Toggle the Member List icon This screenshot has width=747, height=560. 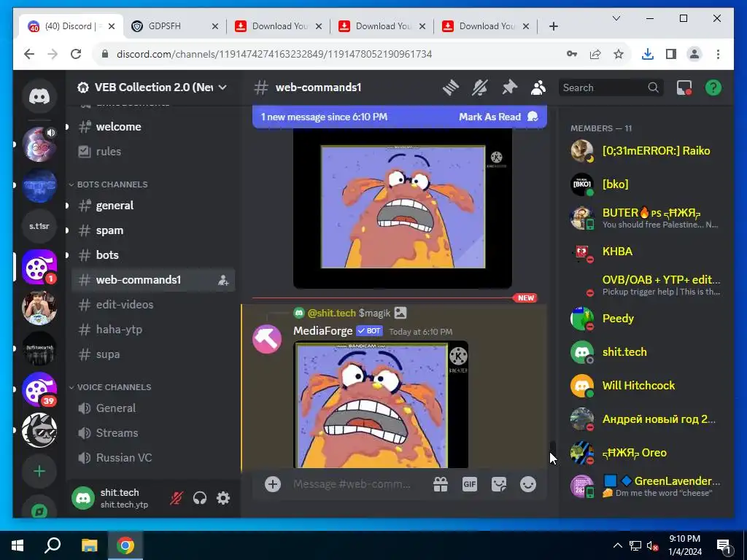tap(538, 87)
